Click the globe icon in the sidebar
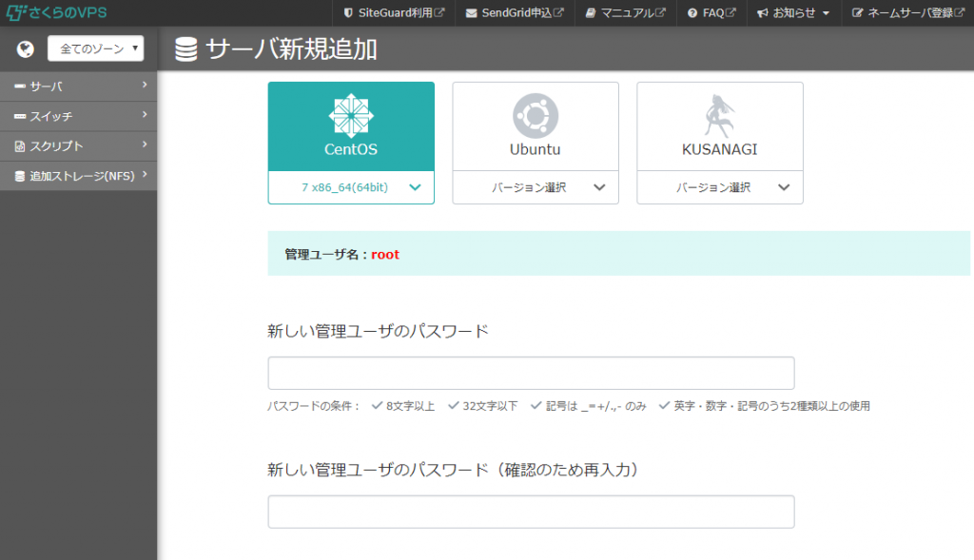974x560 pixels. click(24, 48)
